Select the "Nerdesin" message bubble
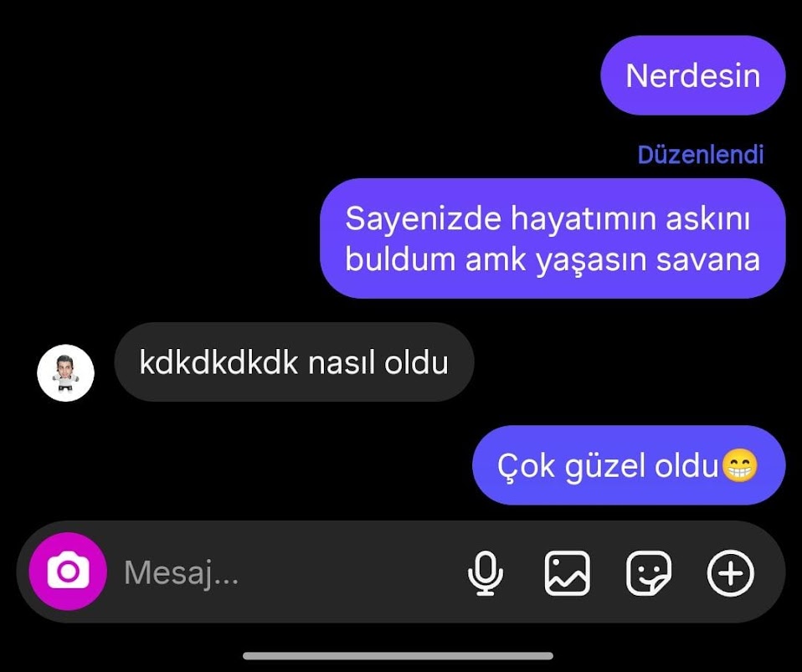802x672 pixels. tap(692, 75)
